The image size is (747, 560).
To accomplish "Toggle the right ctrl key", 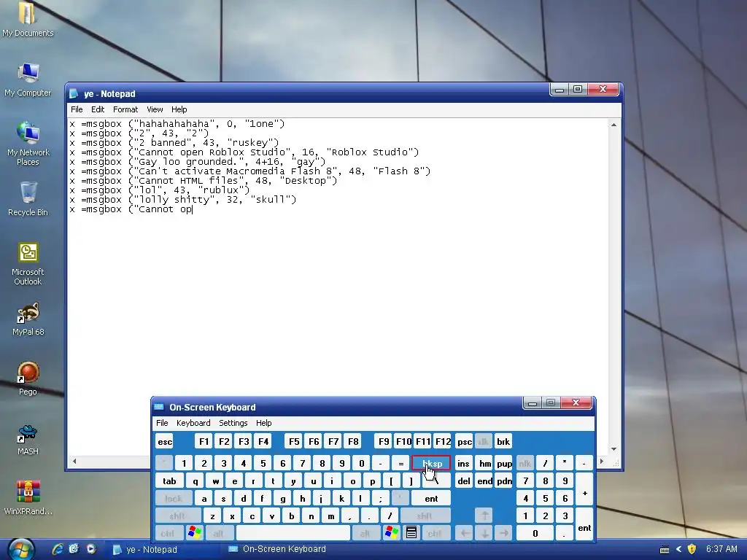I will (435, 533).
